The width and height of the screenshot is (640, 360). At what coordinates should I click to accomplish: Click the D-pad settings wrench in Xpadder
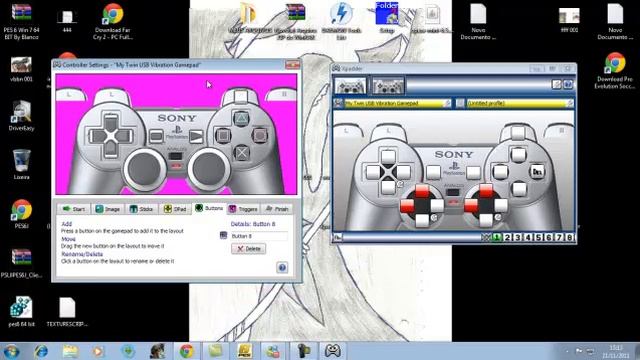pyautogui.click(x=400, y=184)
